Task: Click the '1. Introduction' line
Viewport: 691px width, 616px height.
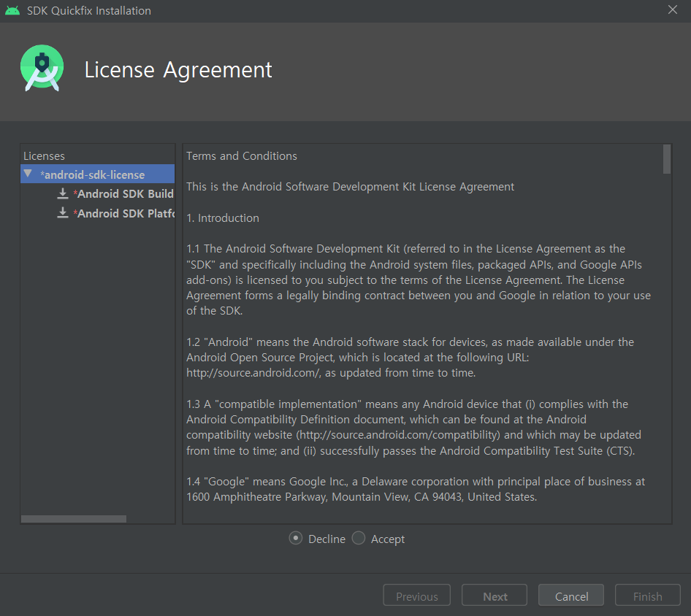Action: [223, 218]
